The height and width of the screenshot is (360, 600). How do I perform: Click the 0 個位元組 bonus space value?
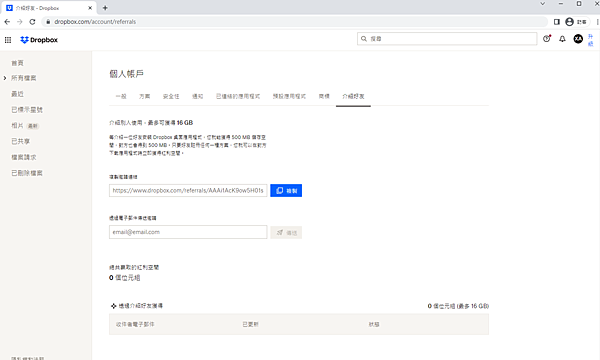coord(124,278)
